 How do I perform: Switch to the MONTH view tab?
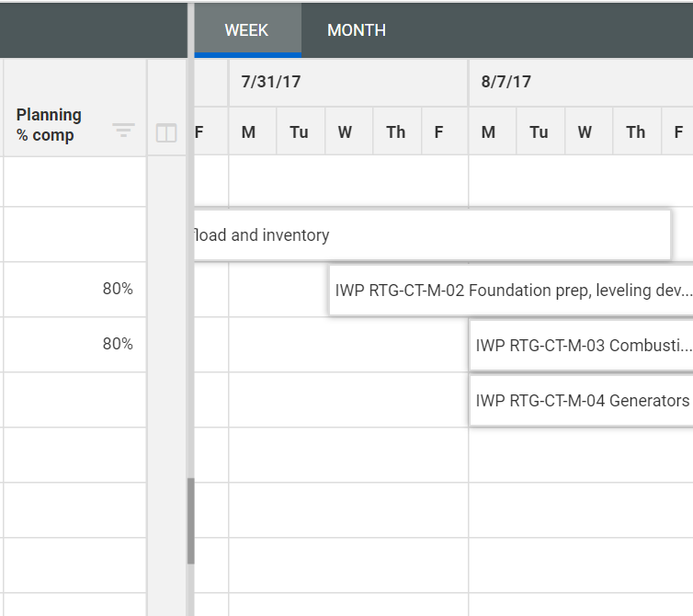(x=357, y=30)
